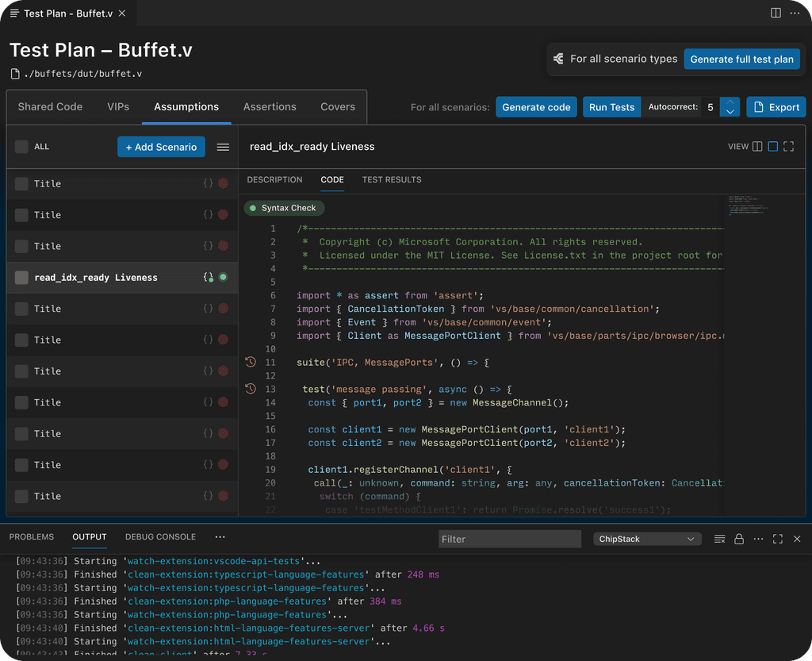Switch to split view layout
The image size is (812, 661).
[x=757, y=147]
